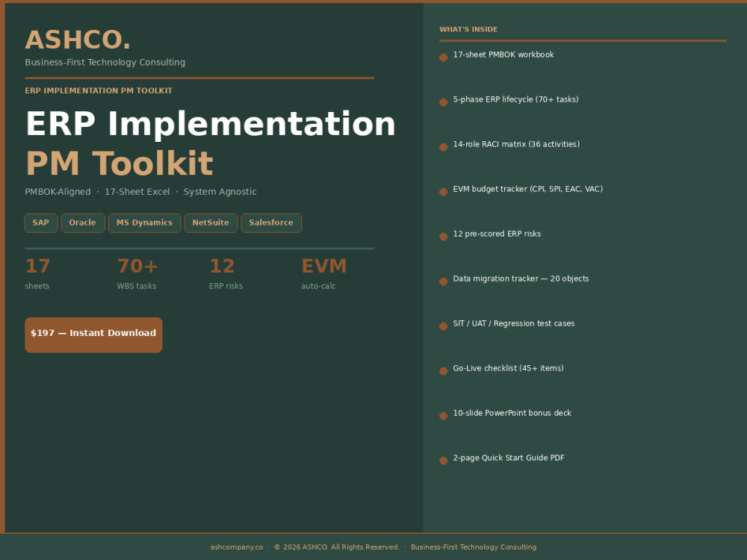Click the '70+' WBS tasks statistic

coord(137,267)
